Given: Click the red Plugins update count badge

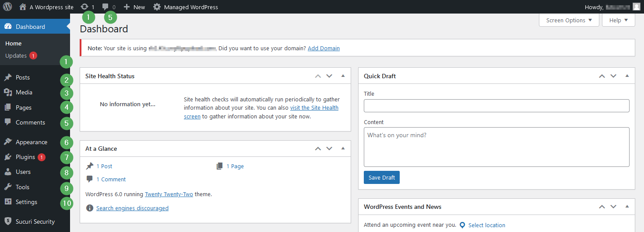Looking at the screenshot, I should coord(42,157).
